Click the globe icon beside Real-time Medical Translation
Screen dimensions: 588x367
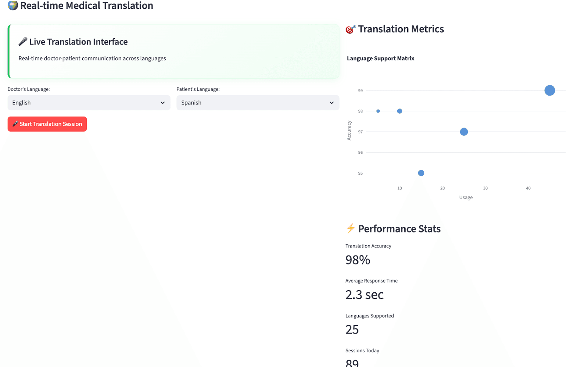(x=12, y=6)
